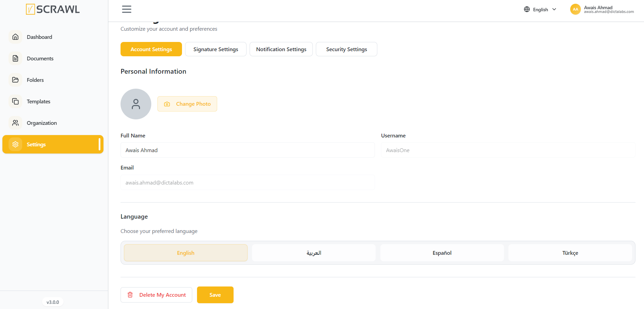
Task: Click the Delete My Account button
Action: [156, 295]
